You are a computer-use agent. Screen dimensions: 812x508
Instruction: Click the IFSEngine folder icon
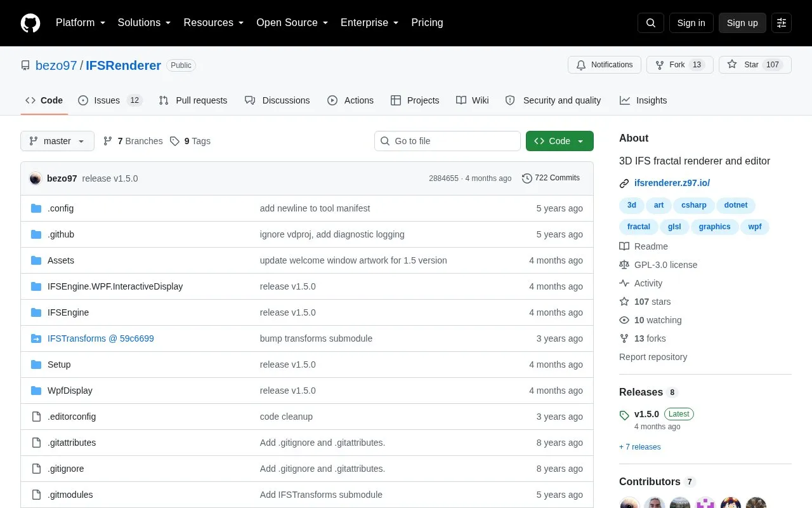[x=36, y=312]
